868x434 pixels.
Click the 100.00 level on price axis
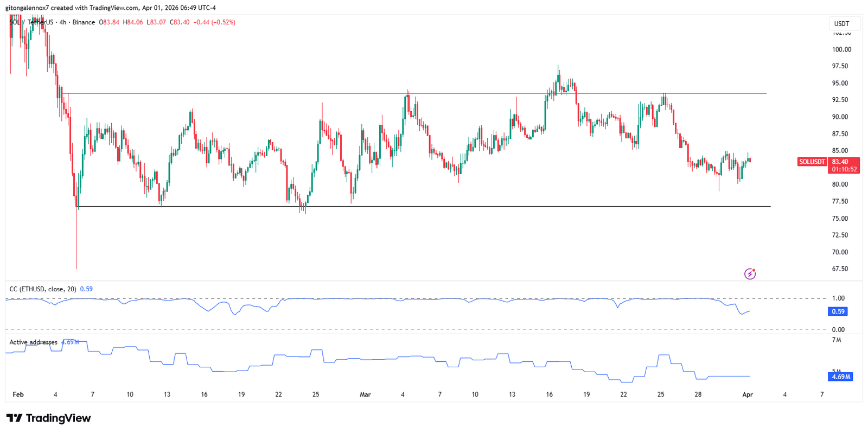841,49
